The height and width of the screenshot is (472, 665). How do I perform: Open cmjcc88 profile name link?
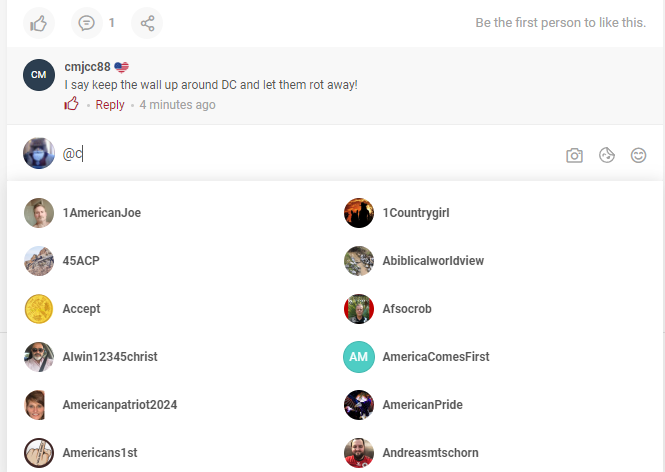pyautogui.click(x=87, y=67)
